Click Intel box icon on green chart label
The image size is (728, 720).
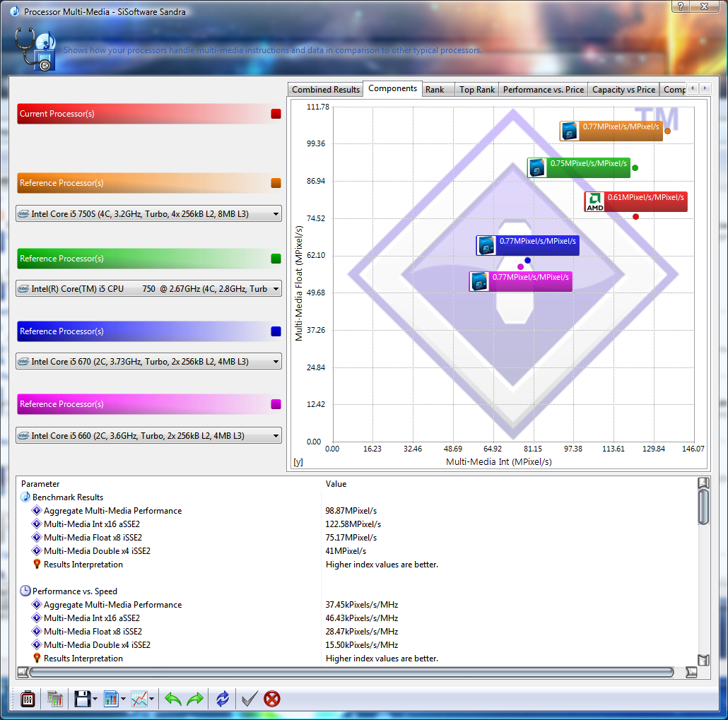(x=537, y=167)
